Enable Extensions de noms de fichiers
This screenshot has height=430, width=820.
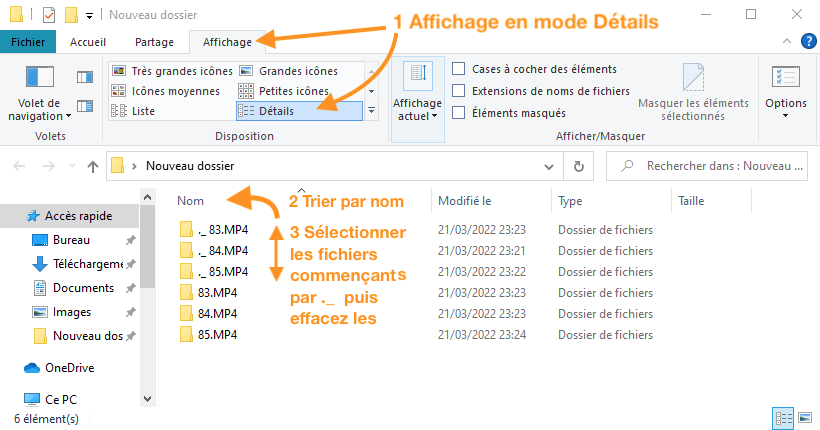(x=459, y=90)
